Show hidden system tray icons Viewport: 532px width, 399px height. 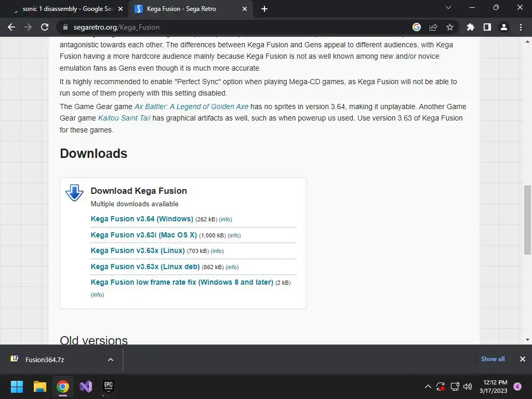(428, 387)
